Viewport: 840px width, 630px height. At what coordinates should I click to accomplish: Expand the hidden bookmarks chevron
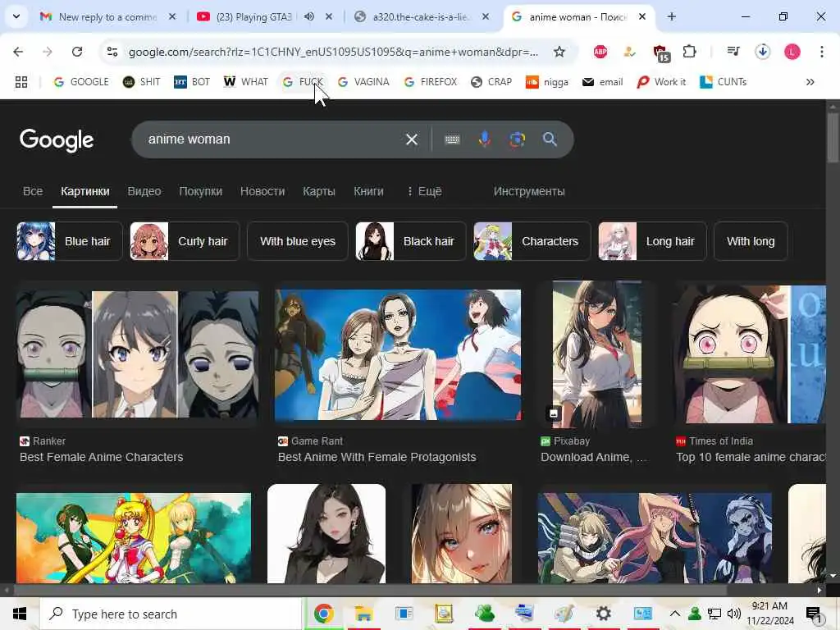(810, 82)
